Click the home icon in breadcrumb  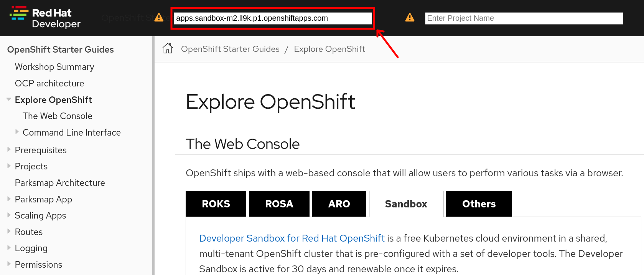(x=168, y=48)
